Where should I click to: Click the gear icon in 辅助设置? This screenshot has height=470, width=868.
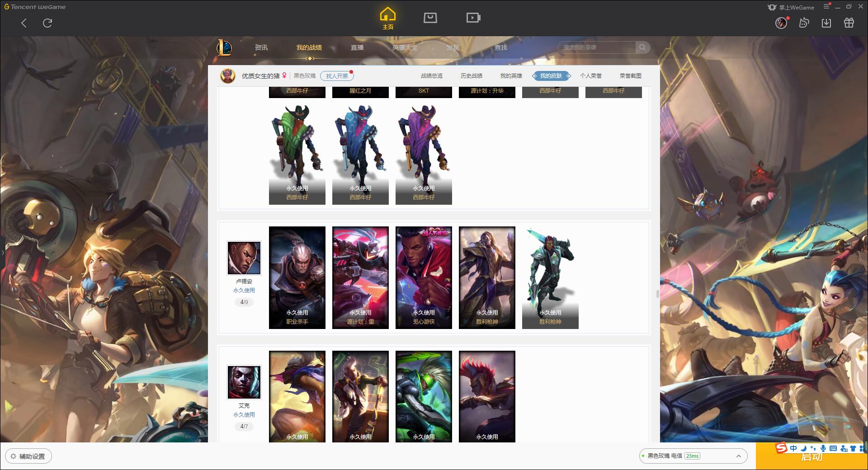13,456
